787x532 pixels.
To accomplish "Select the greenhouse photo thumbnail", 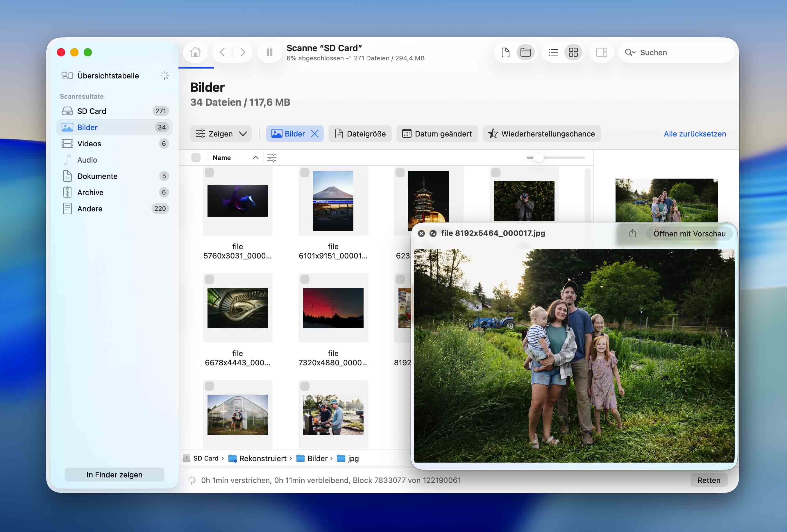I will pyautogui.click(x=237, y=415).
